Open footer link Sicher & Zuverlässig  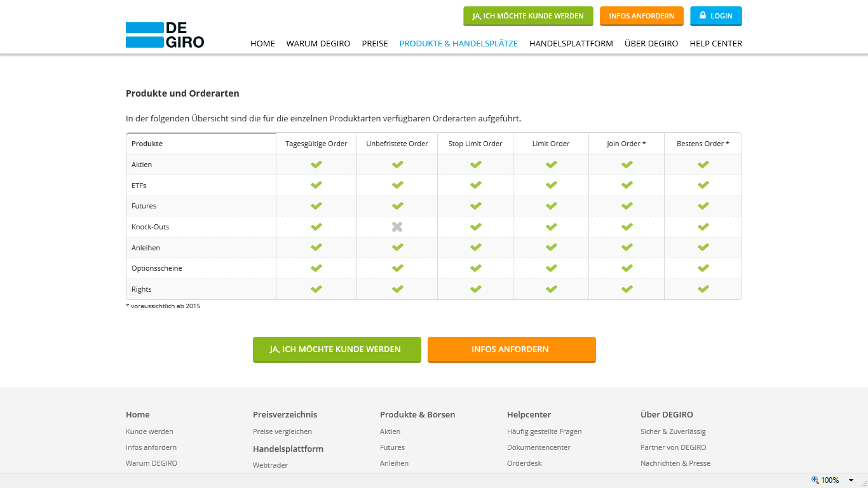point(673,431)
